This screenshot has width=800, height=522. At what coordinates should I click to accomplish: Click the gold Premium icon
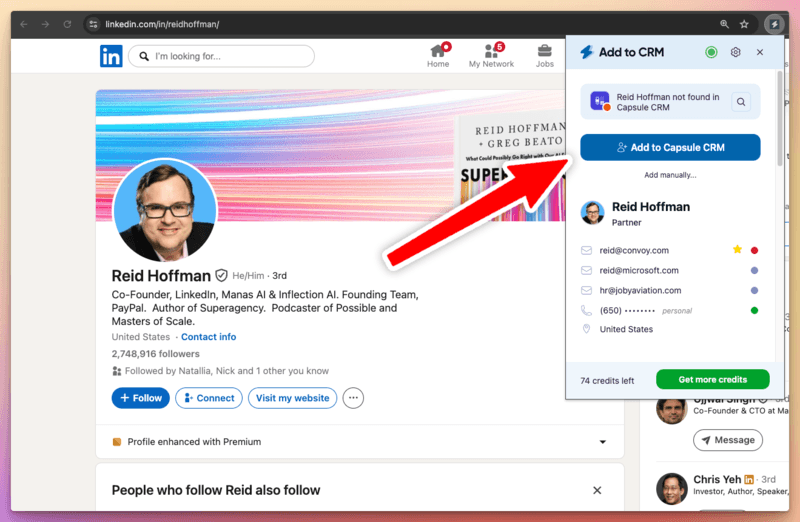point(117,442)
